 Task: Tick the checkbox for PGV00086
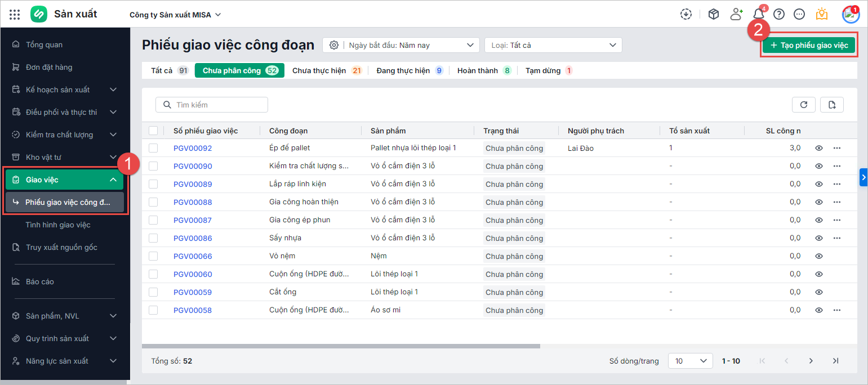click(153, 238)
